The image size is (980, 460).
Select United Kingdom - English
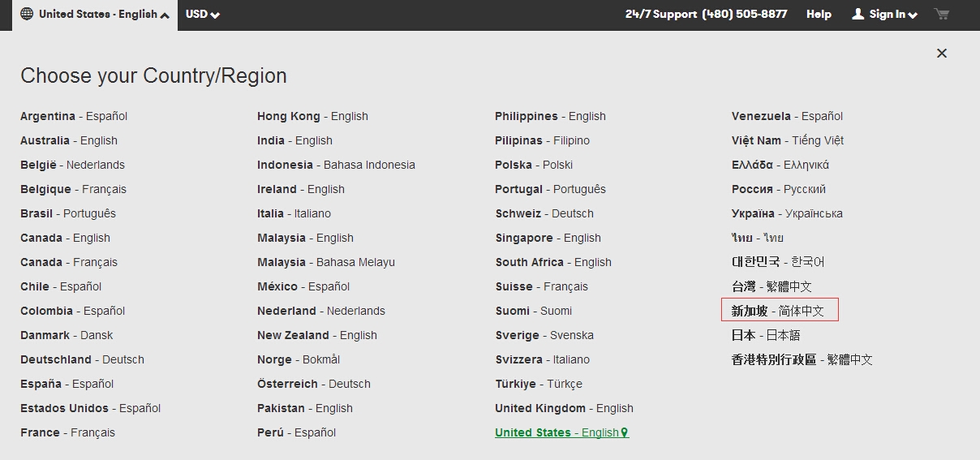tap(564, 408)
